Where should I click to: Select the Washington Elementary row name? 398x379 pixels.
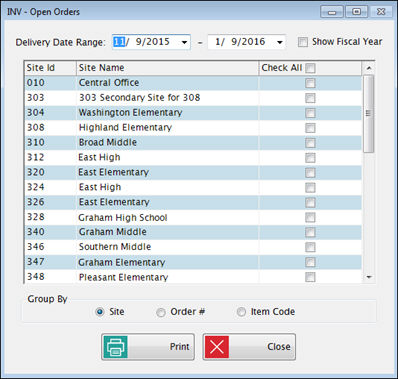[130, 113]
